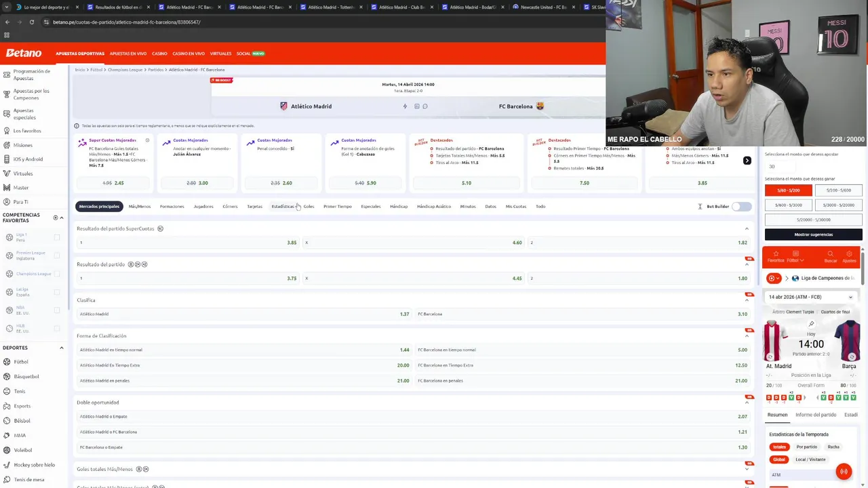The height and width of the screenshot is (488, 868).
Task: Check MLB EE. UU. favorite checkbox
Action: click(x=57, y=328)
